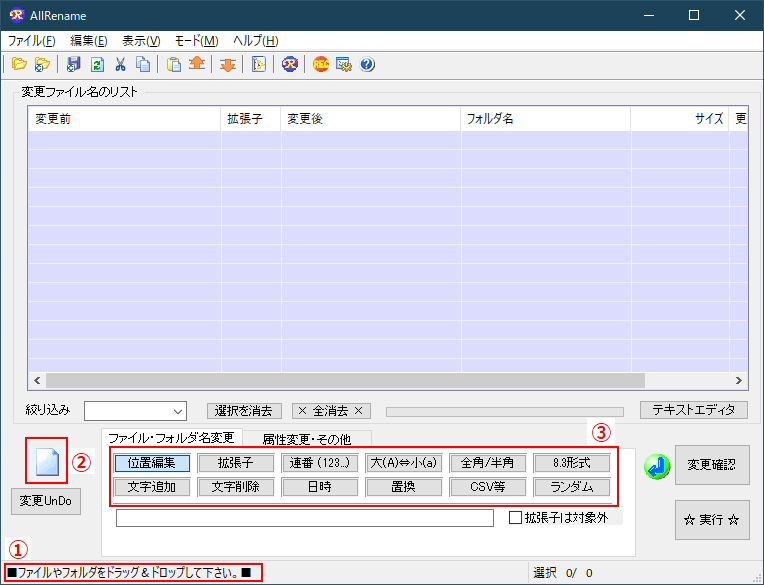Select the 日時 mode button
This screenshot has width=764, height=585.
tap(320, 487)
